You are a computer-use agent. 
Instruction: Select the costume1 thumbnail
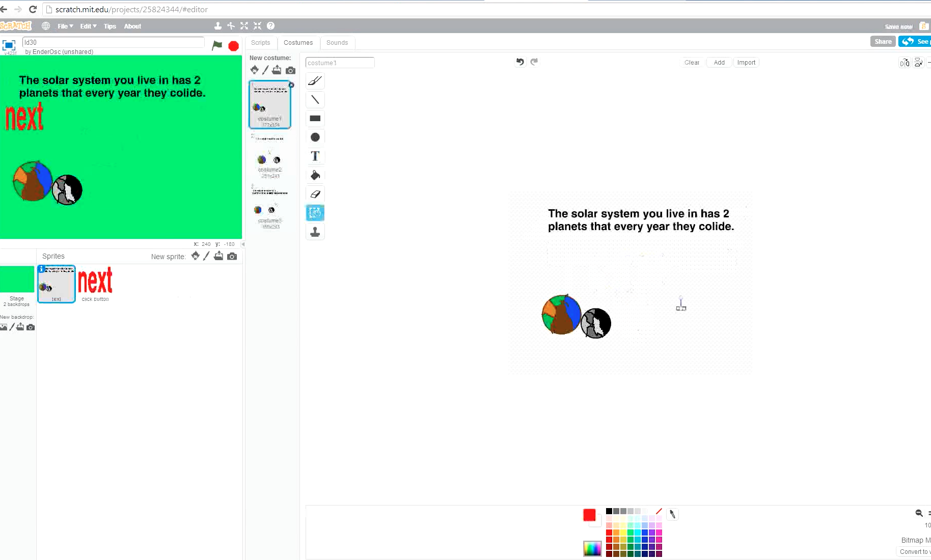(x=270, y=104)
